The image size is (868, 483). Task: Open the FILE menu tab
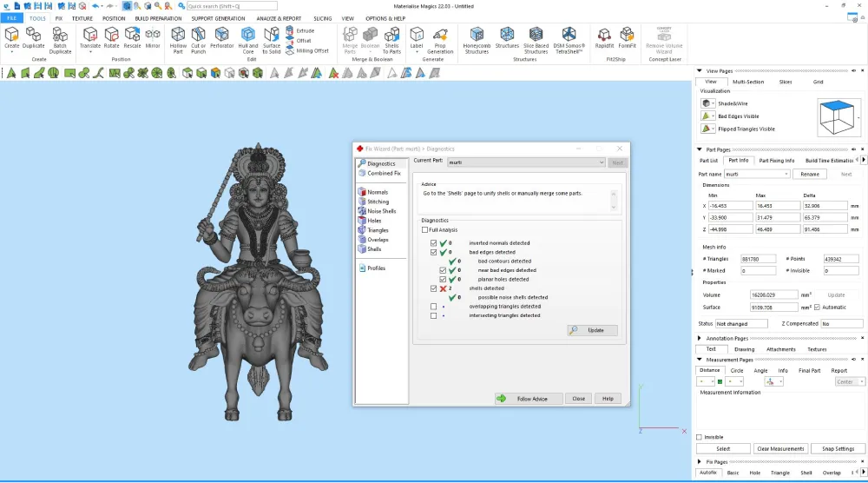point(11,18)
